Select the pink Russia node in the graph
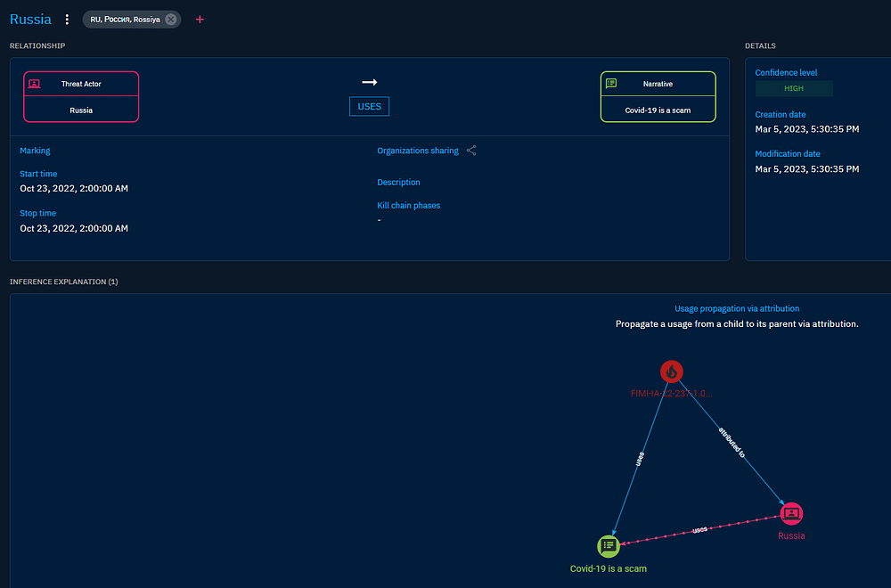Image resolution: width=891 pixels, height=588 pixels. click(790, 513)
